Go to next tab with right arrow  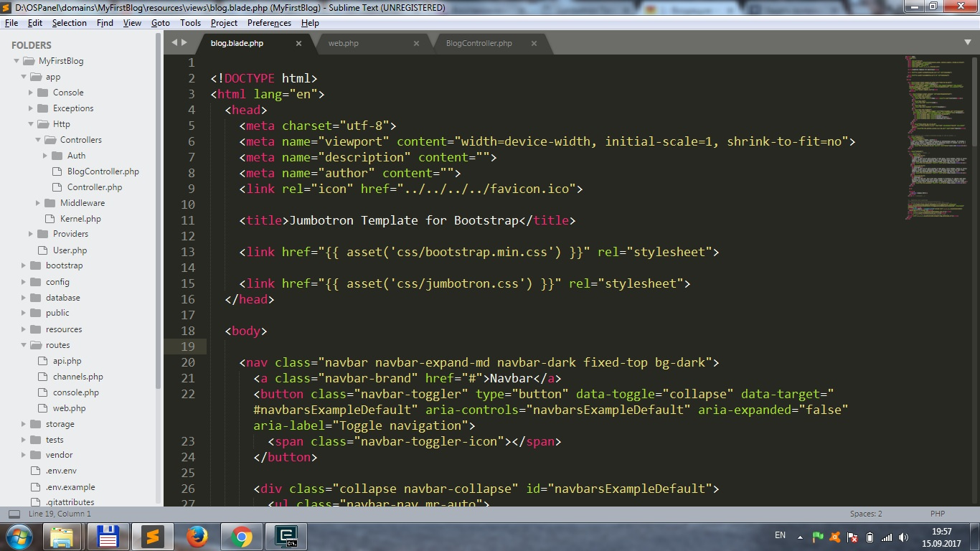[x=184, y=42]
